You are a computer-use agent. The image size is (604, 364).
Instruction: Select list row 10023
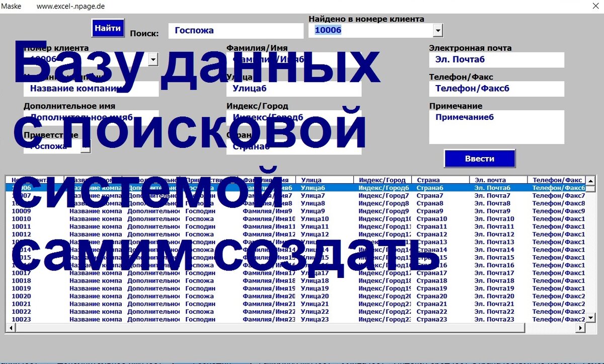[x=296, y=319]
